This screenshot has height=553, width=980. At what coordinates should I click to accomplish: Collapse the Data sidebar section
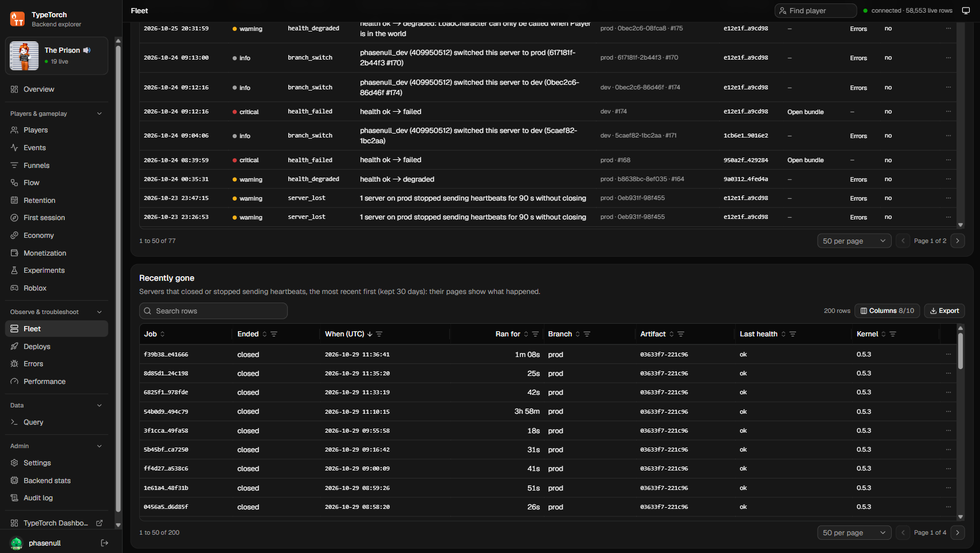click(x=100, y=405)
